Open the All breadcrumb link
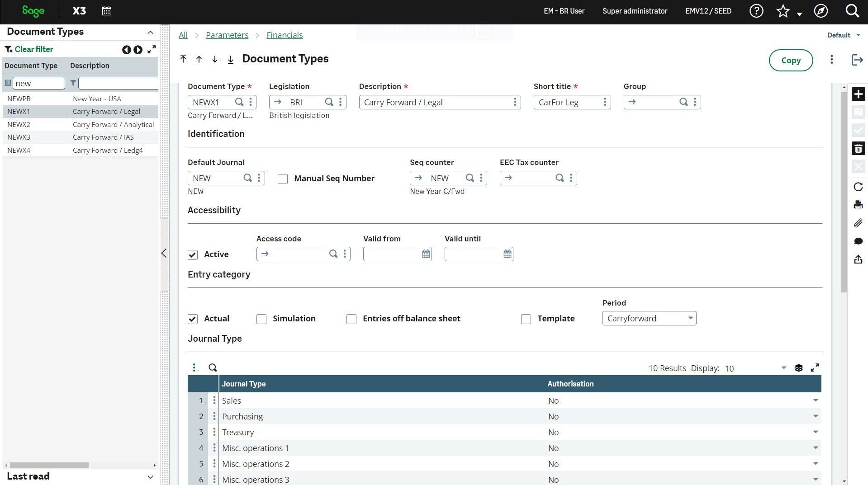 point(183,35)
